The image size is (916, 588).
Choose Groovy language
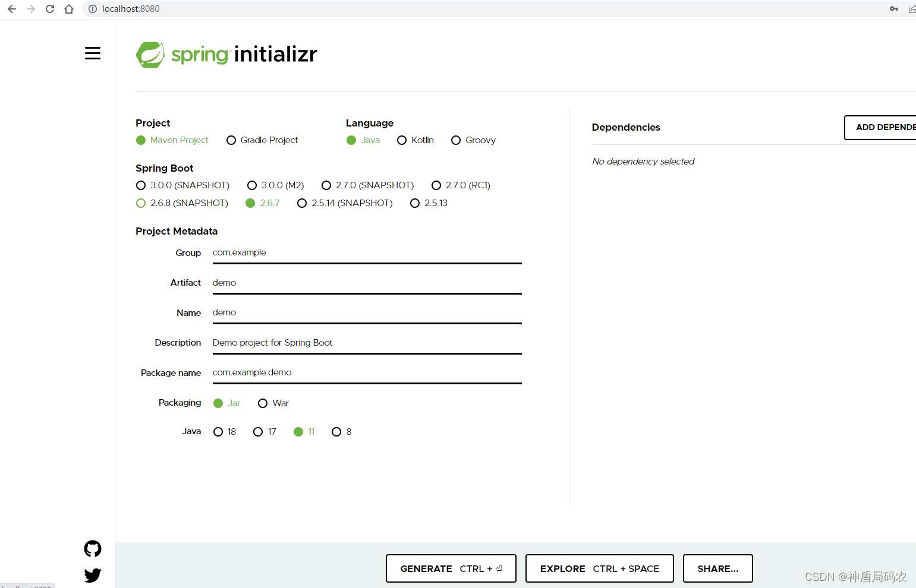coord(473,140)
